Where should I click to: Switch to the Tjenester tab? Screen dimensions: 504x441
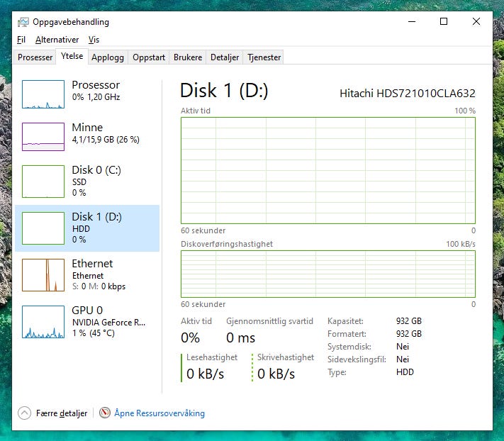pos(264,57)
